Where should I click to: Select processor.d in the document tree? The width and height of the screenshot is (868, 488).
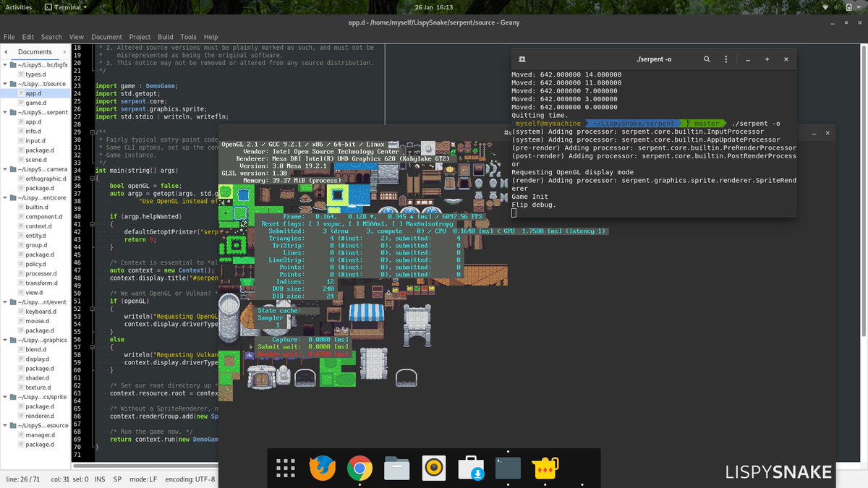[x=41, y=273]
